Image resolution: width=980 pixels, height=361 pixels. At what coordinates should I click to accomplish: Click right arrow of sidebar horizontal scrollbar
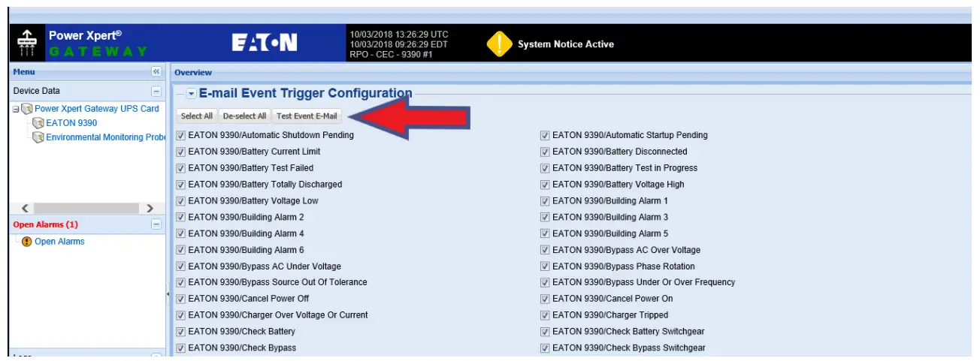(x=150, y=208)
